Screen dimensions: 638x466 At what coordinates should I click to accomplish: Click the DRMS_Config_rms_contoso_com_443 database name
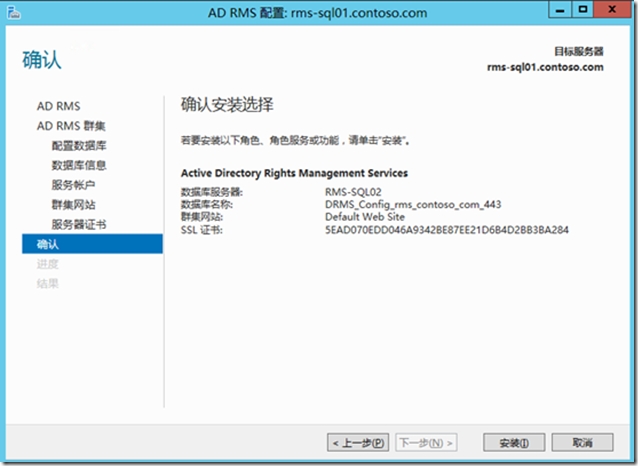point(413,204)
